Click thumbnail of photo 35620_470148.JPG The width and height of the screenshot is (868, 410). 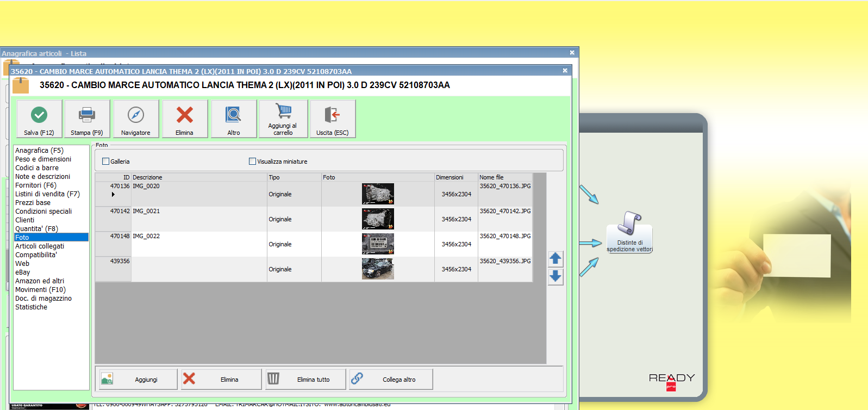[378, 244]
